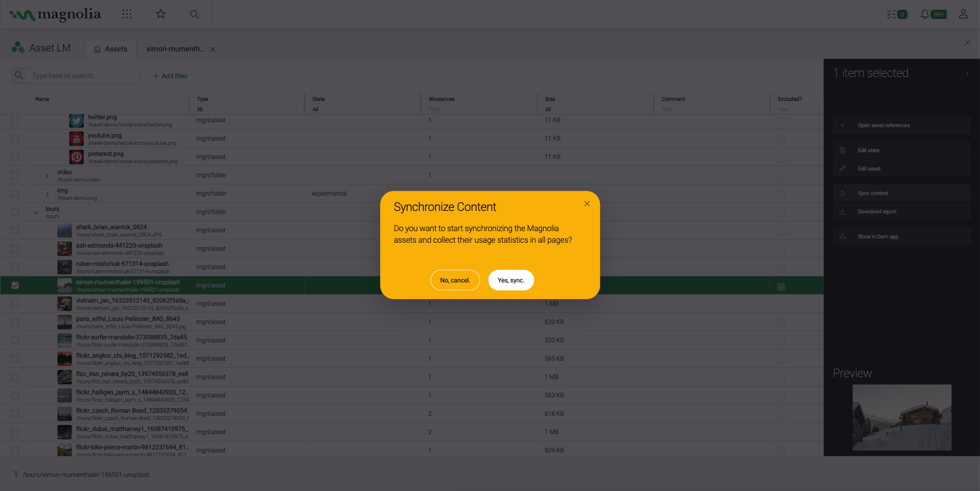
Task: Click the search input field
Action: tap(84, 76)
